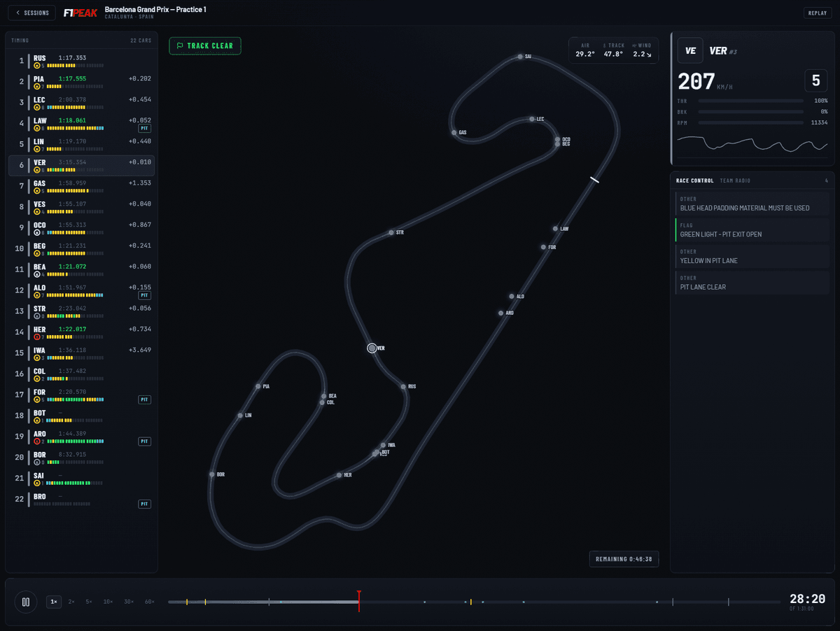Click the throttle THR bar

tap(751, 101)
